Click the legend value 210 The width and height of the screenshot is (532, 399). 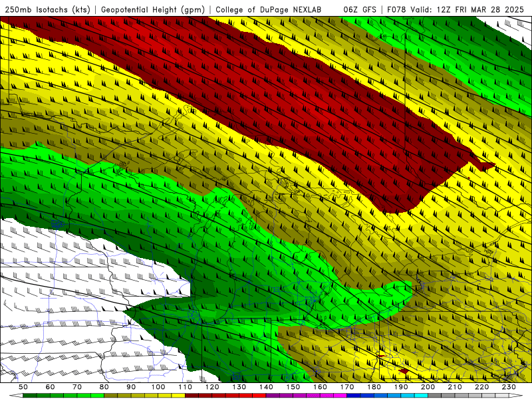(x=455, y=387)
